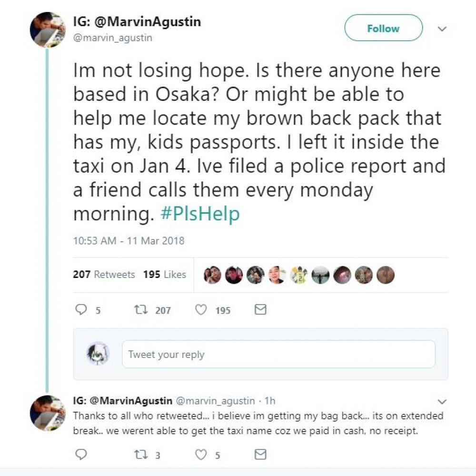Open follow-up tweet's author avatar
The image size is (476, 476).
pyautogui.click(x=47, y=412)
